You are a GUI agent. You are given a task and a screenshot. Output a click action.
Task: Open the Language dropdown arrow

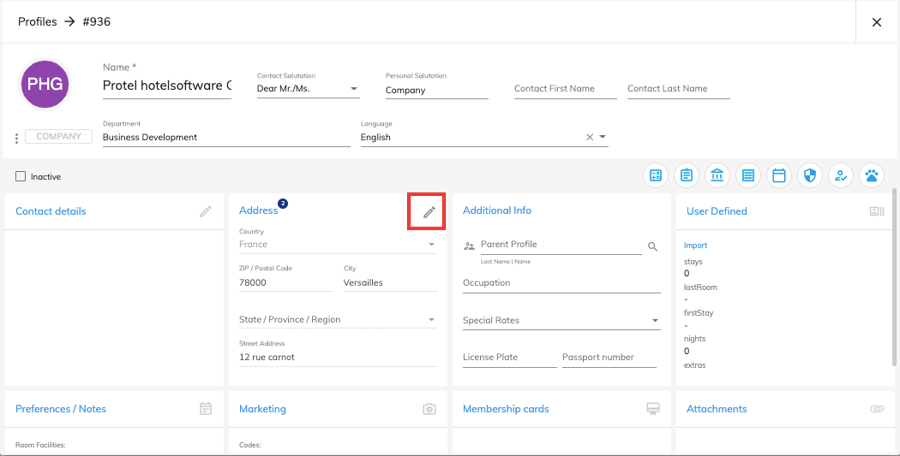pyautogui.click(x=603, y=138)
